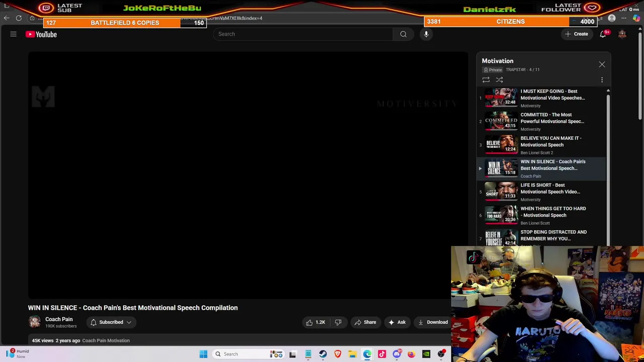
Task: Click the '45K views' description text
Action: 43,340
